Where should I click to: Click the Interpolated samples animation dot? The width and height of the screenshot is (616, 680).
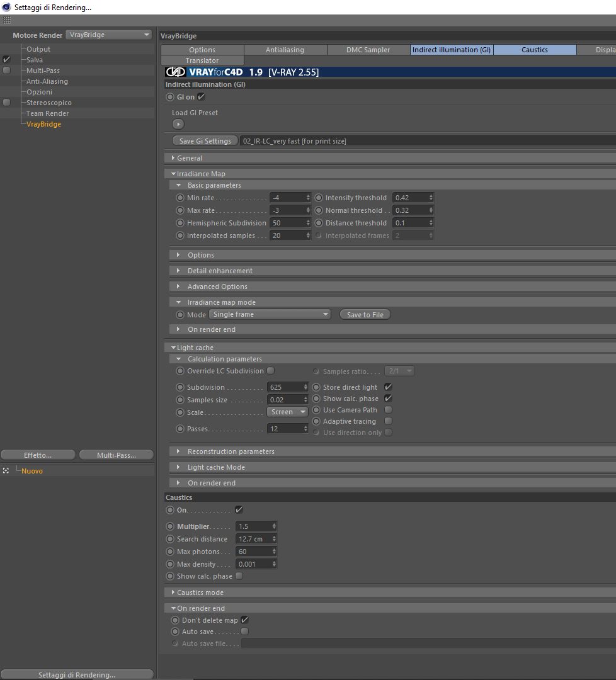coord(180,235)
